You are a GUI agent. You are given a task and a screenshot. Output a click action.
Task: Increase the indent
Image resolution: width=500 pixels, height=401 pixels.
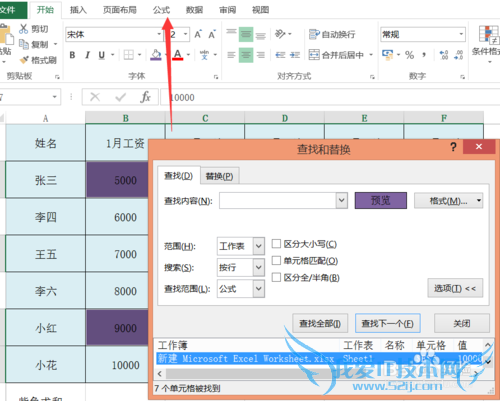tap(295, 55)
